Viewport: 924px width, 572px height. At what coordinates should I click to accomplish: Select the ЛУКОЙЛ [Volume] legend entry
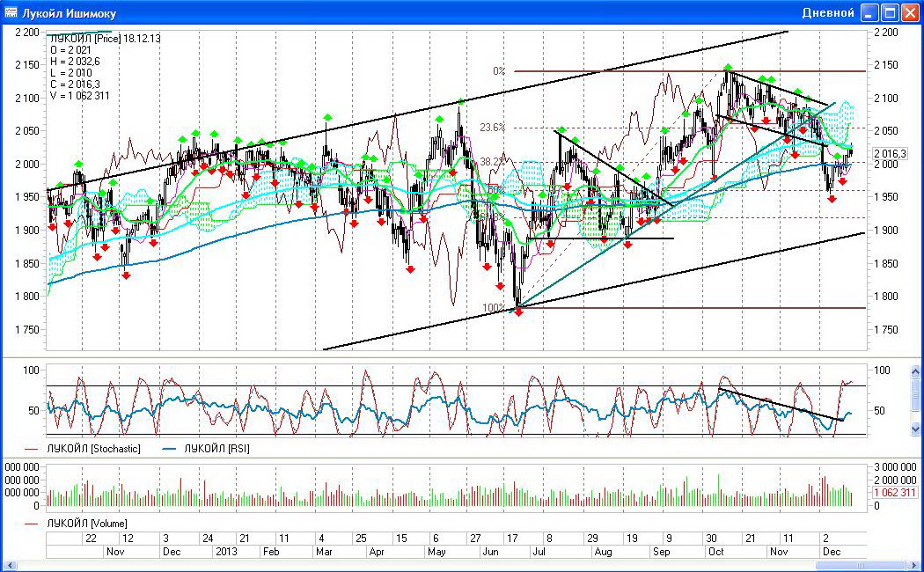(x=77, y=524)
